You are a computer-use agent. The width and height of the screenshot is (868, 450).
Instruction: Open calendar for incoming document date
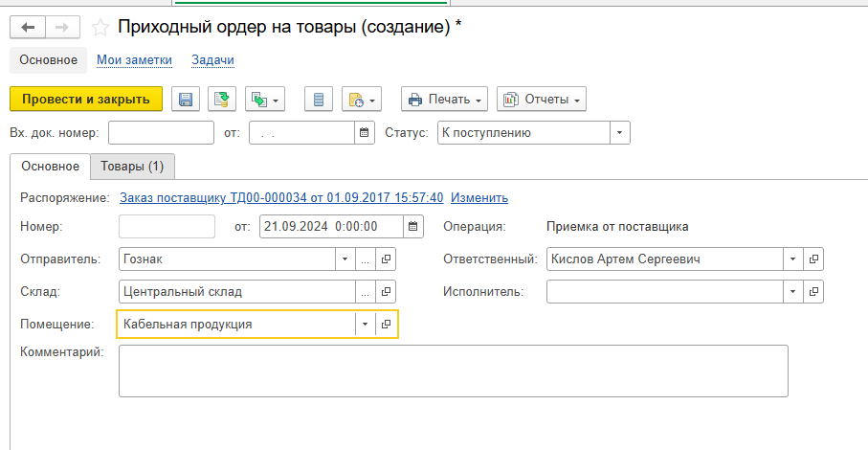(x=365, y=133)
